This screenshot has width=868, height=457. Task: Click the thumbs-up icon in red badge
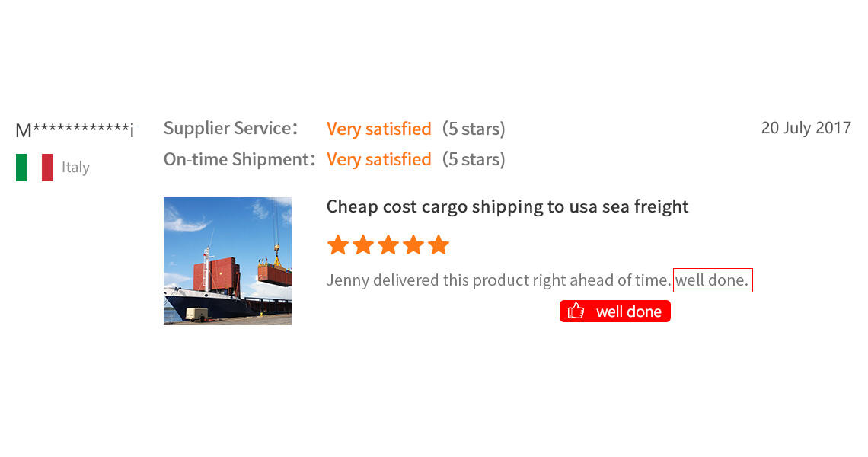[x=576, y=311]
